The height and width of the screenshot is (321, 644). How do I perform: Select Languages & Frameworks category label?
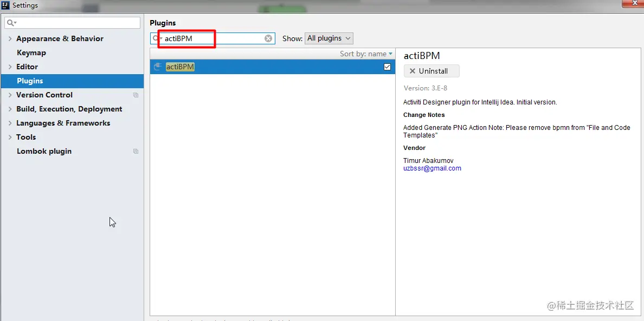[x=63, y=123]
